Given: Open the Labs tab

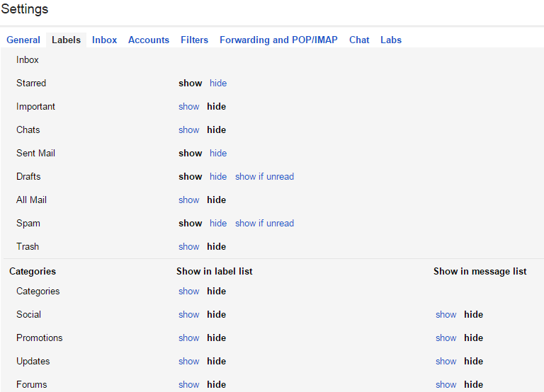Looking at the screenshot, I should [391, 40].
